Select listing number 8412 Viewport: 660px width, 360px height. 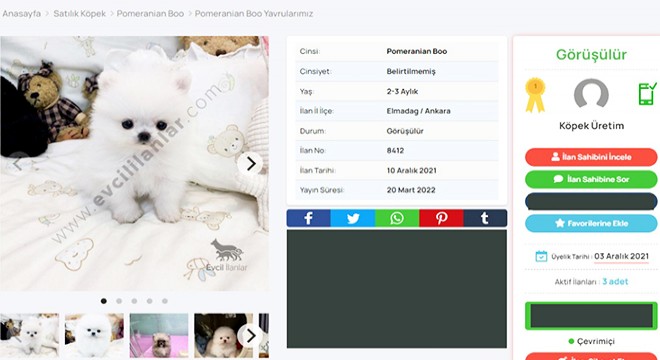click(x=395, y=151)
